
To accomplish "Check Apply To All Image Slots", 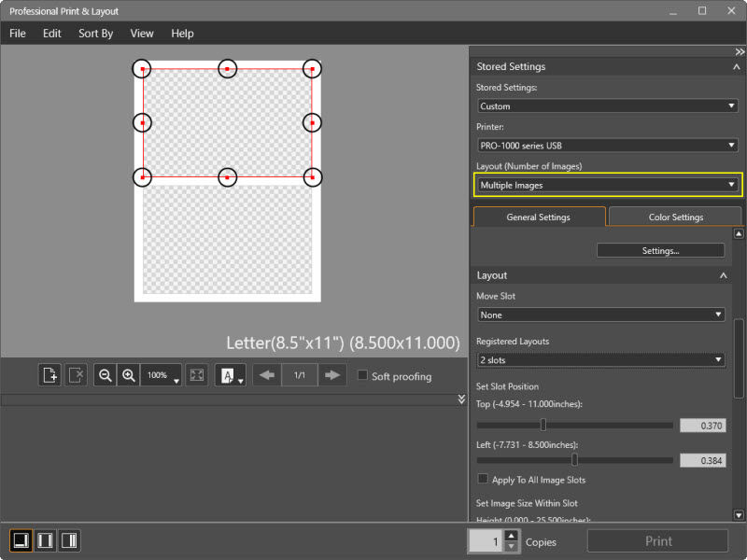I will pyautogui.click(x=482, y=479).
